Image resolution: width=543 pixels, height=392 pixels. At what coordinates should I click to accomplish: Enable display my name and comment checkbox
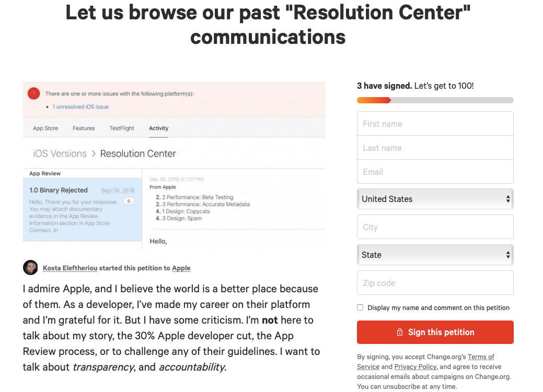tap(360, 307)
